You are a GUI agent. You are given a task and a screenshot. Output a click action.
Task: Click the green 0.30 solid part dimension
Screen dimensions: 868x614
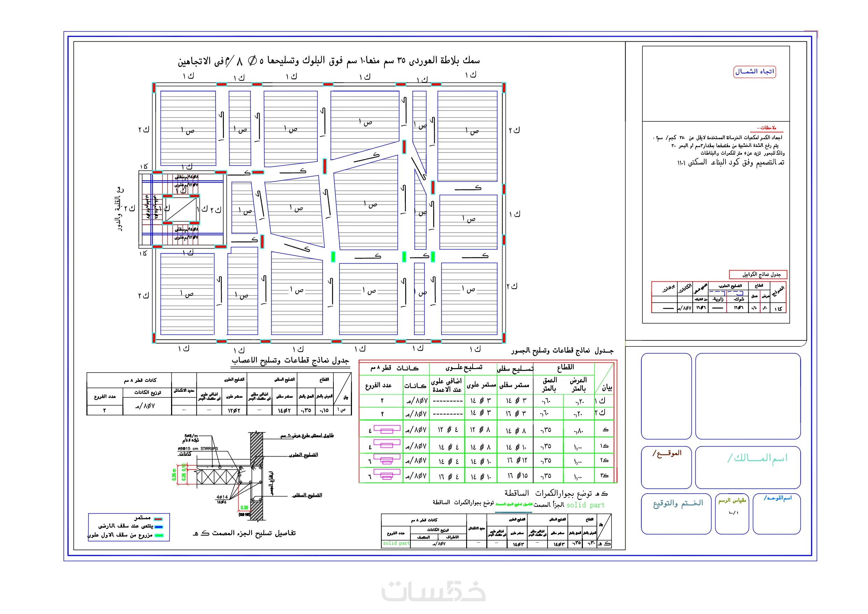244,508
